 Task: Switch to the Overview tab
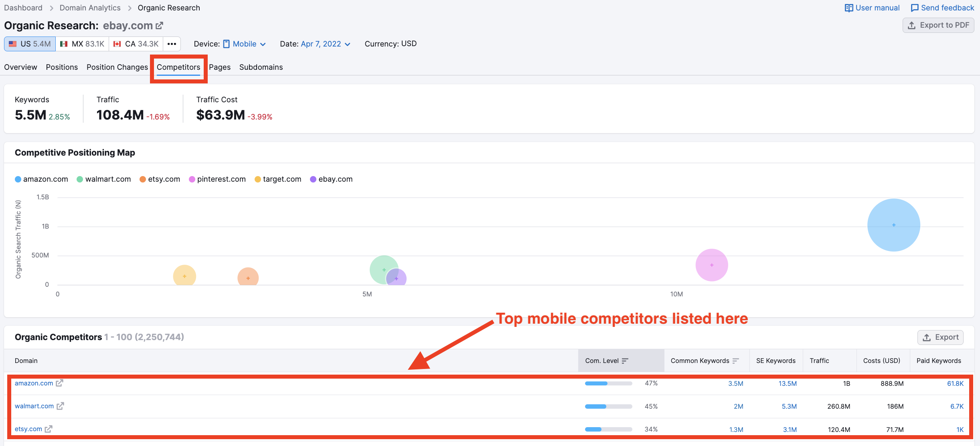click(20, 67)
